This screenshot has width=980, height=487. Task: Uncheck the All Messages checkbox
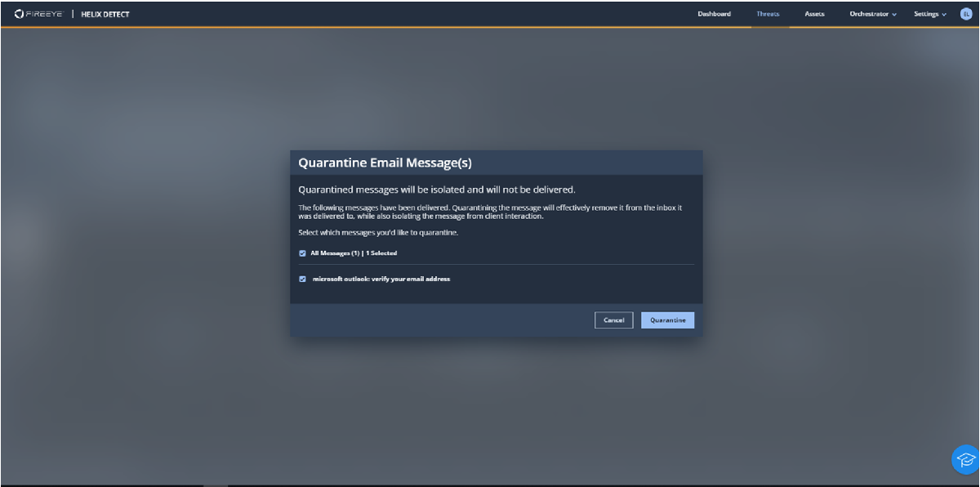point(303,253)
